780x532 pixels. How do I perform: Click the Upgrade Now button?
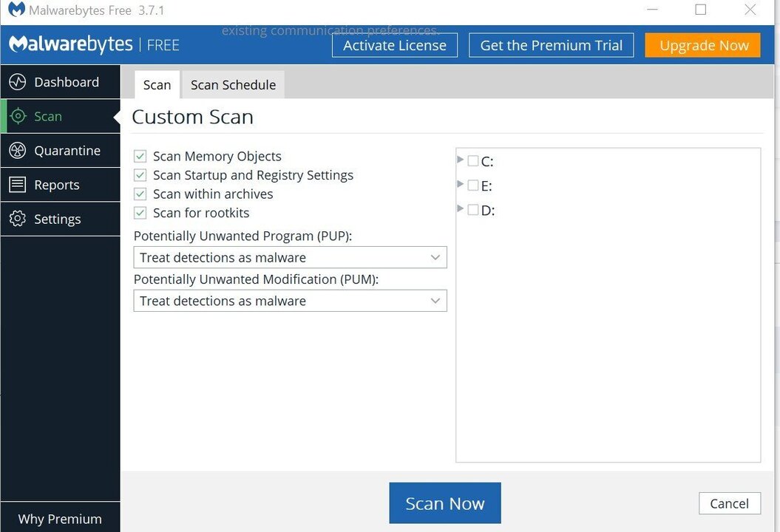click(x=702, y=45)
